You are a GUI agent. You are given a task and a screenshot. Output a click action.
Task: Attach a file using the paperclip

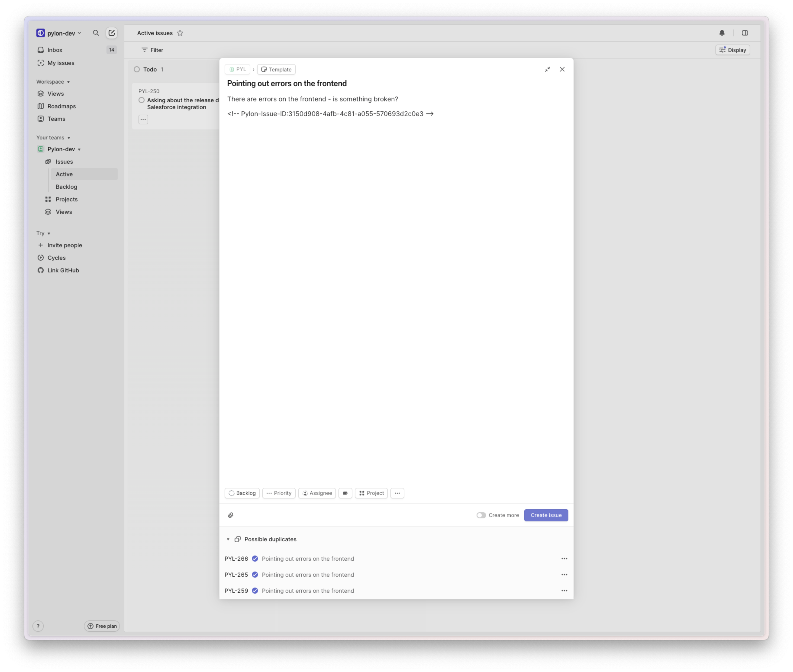[x=231, y=515]
